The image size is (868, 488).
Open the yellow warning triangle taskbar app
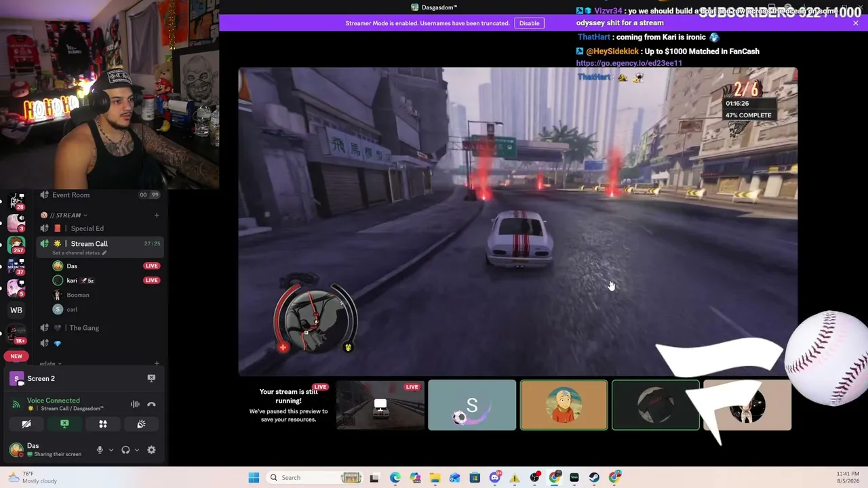click(x=515, y=478)
